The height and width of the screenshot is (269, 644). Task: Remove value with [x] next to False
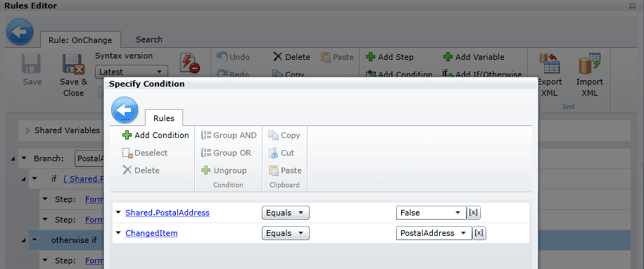pyautogui.click(x=474, y=213)
